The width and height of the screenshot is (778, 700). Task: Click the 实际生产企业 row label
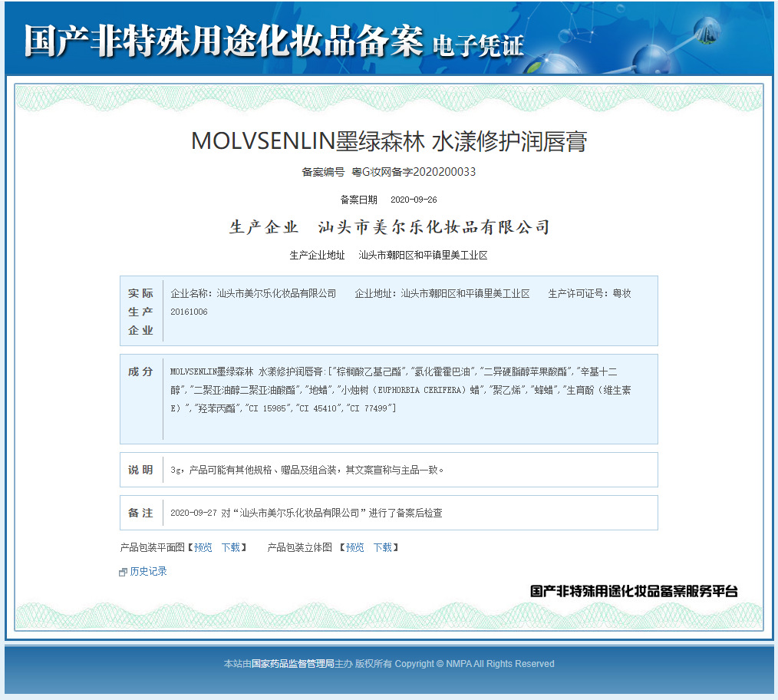point(141,312)
